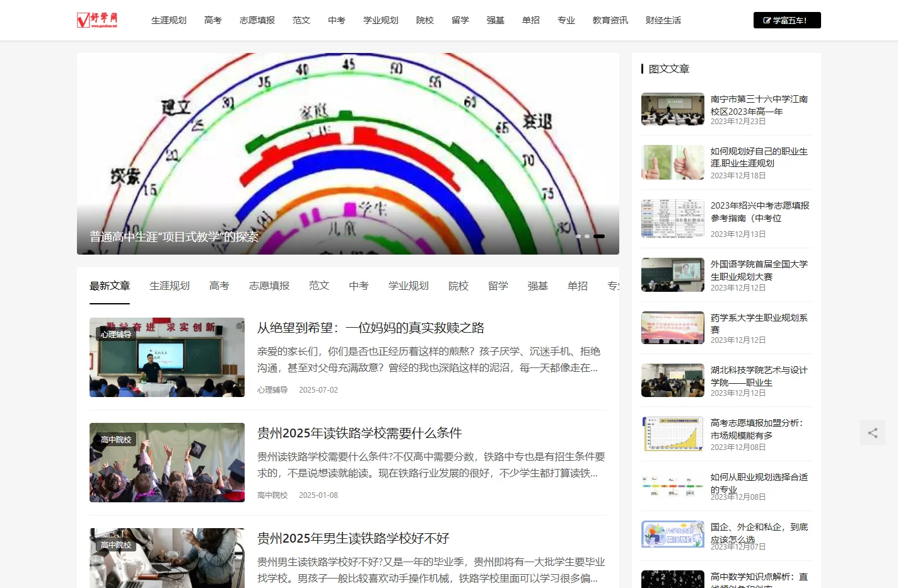Open sidebar article 南宁市第三十六中学江南校区2023年高一年
The width and height of the screenshot is (898, 588).
coord(759,105)
